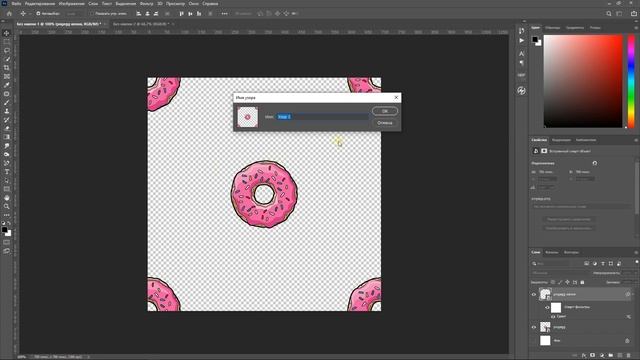Viewport: 640px width, 360px height.
Task: Select the Horizontal Type tool
Action: pyautogui.click(x=7, y=172)
